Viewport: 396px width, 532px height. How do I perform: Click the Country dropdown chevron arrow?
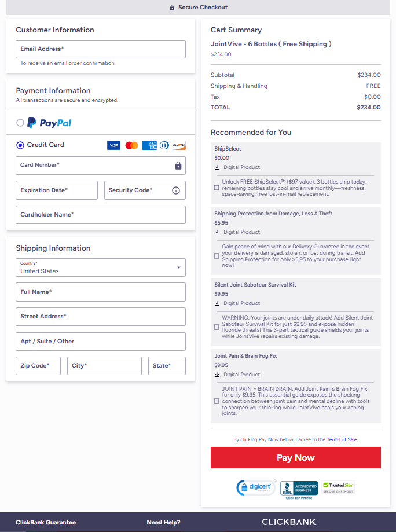(x=179, y=267)
